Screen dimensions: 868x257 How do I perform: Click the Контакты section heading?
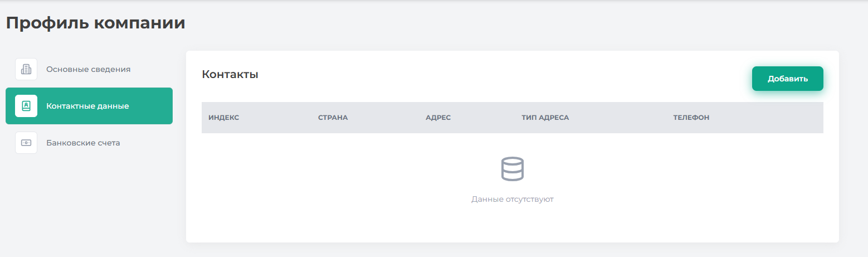pos(230,74)
